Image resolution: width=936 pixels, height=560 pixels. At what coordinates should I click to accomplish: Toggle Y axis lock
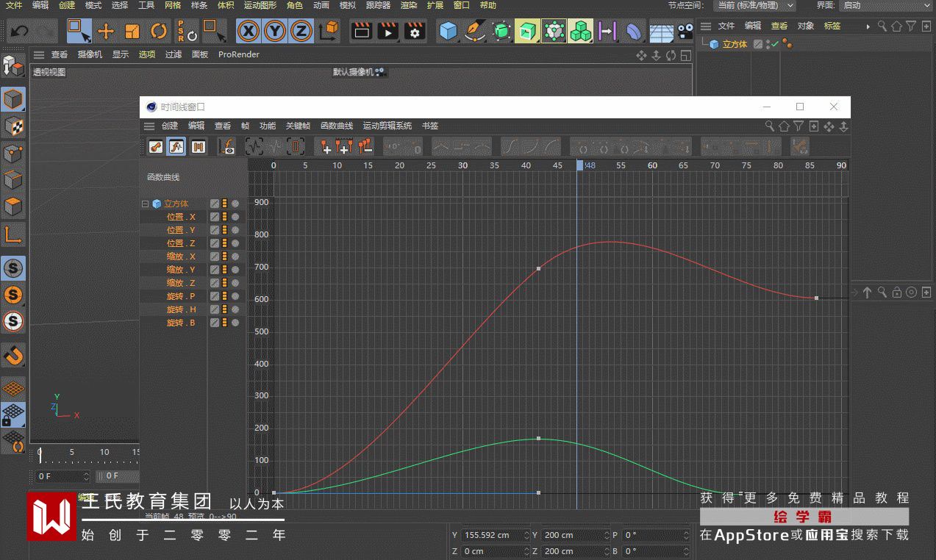coord(275,31)
